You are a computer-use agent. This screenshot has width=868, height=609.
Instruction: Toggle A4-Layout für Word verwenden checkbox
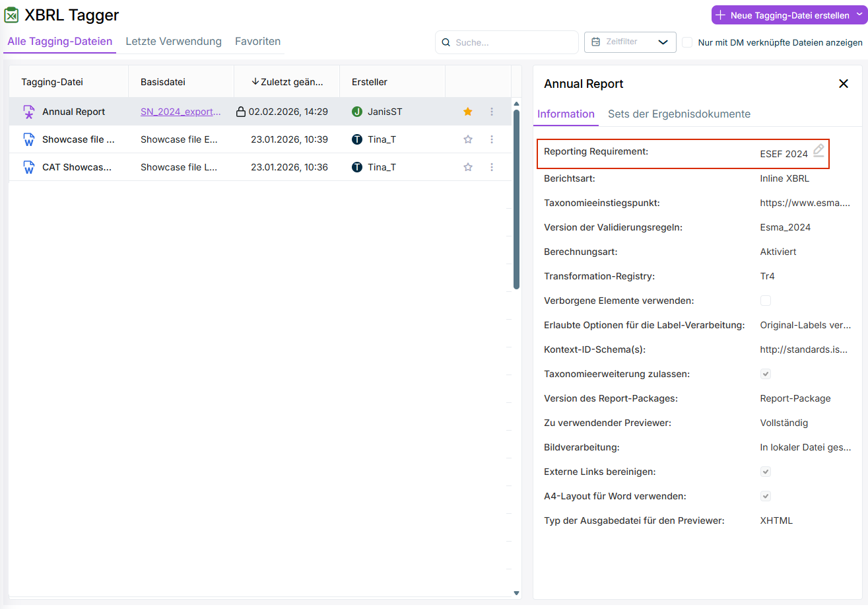click(766, 496)
